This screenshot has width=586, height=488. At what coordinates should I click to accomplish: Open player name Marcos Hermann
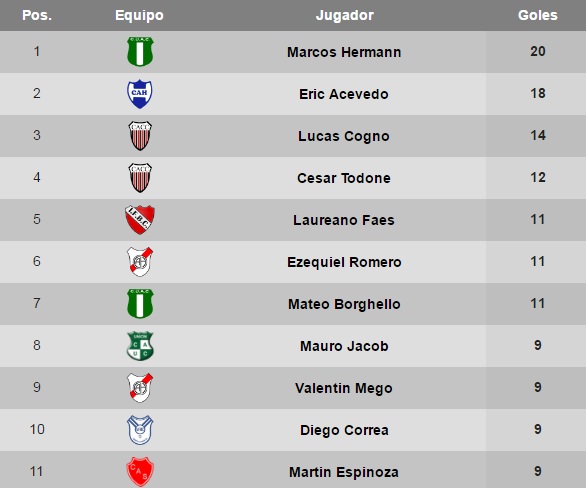pyautogui.click(x=344, y=52)
